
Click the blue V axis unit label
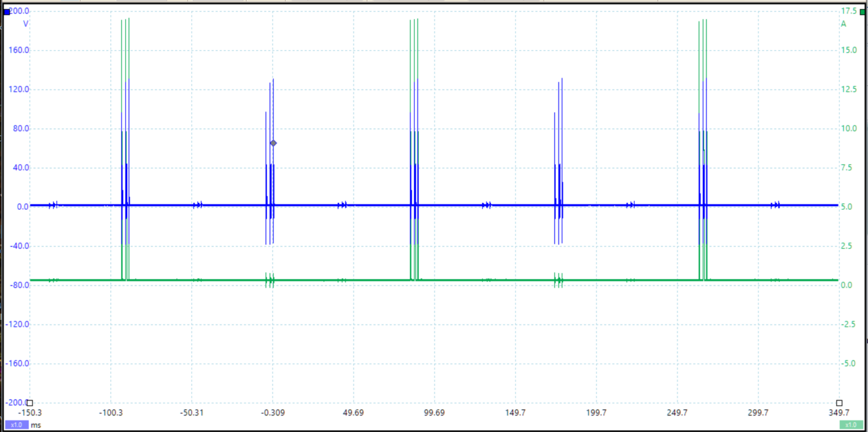tap(25, 24)
